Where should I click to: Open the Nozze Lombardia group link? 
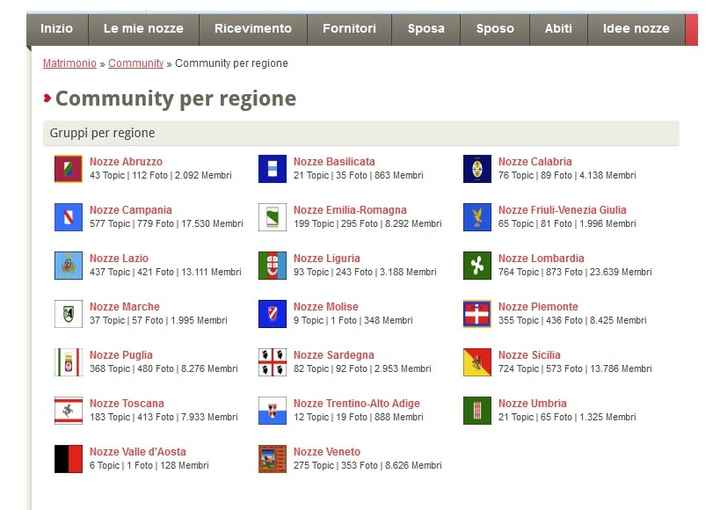pyautogui.click(x=541, y=258)
